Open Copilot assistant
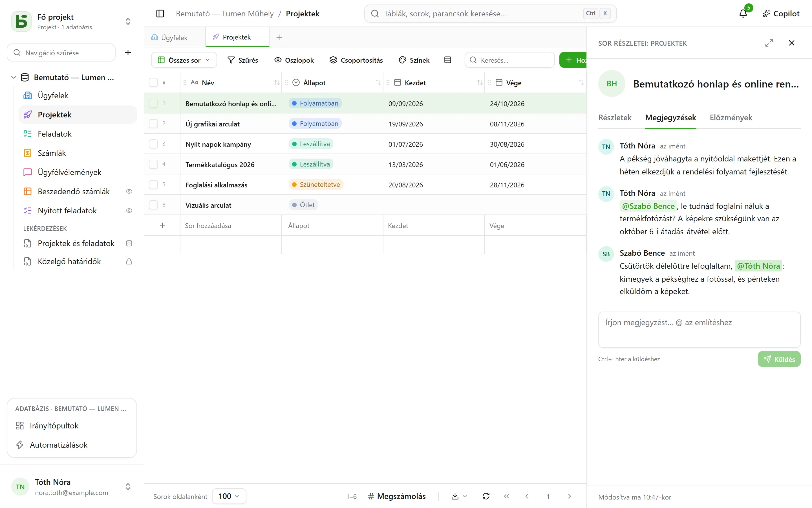 click(x=781, y=14)
